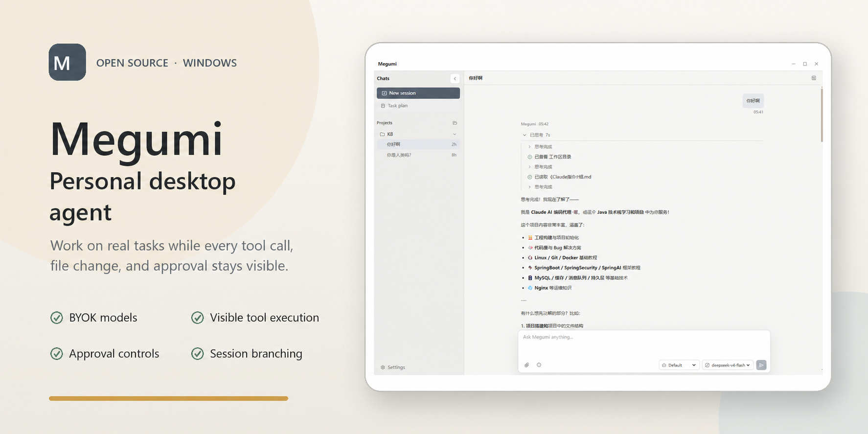This screenshot has height=434, width=868.
Task: Click the user message bubble 你好啊
Action: point(753,101)
